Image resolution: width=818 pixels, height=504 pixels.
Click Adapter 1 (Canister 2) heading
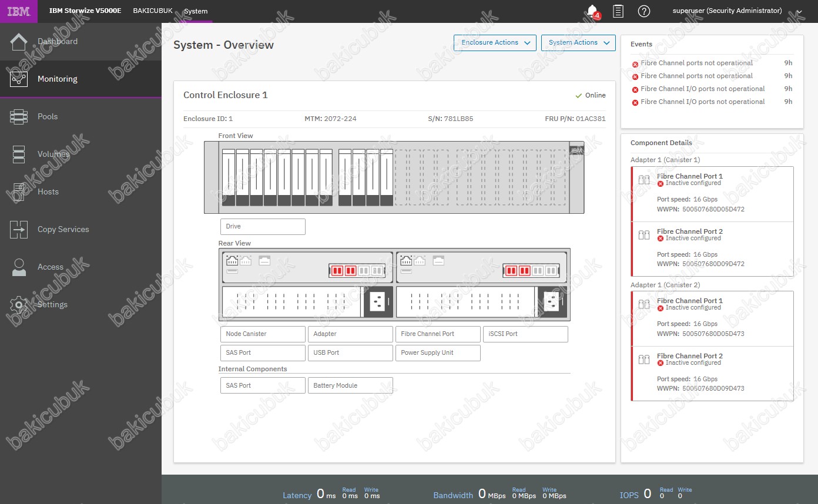[x=665, y=285]
